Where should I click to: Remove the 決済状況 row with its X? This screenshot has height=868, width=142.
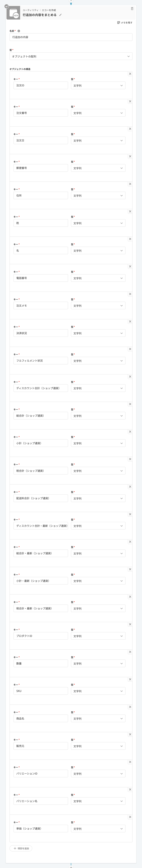[x=130, y=321]
